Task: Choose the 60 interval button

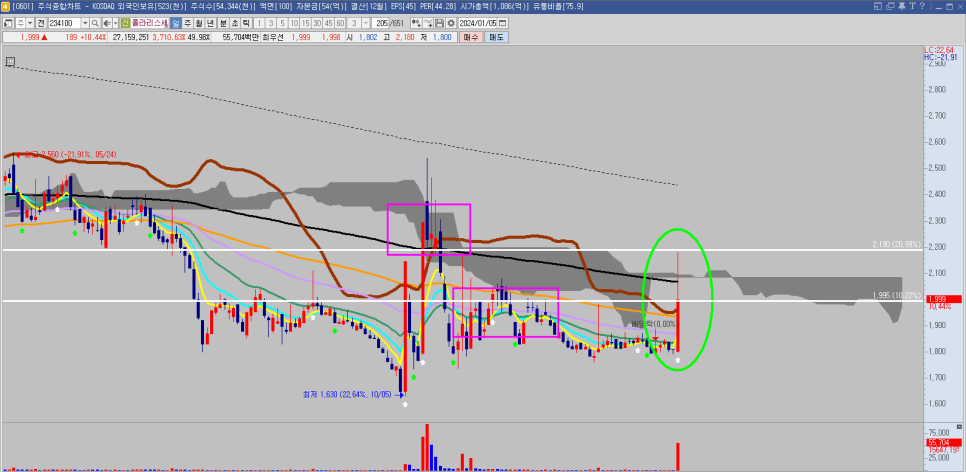Action: coord(340,23)
